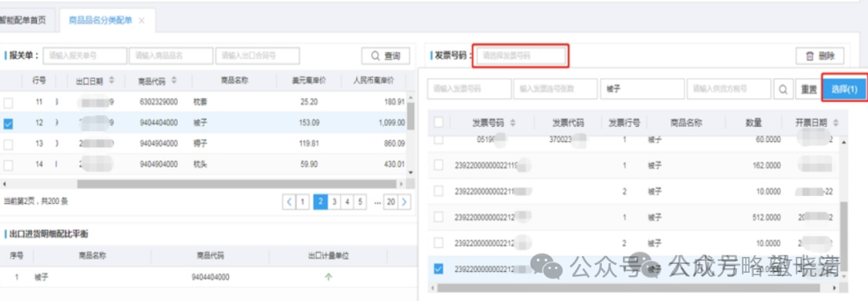
Task: Click the 119.81 USD price cell
Action: tap(309, 144)
